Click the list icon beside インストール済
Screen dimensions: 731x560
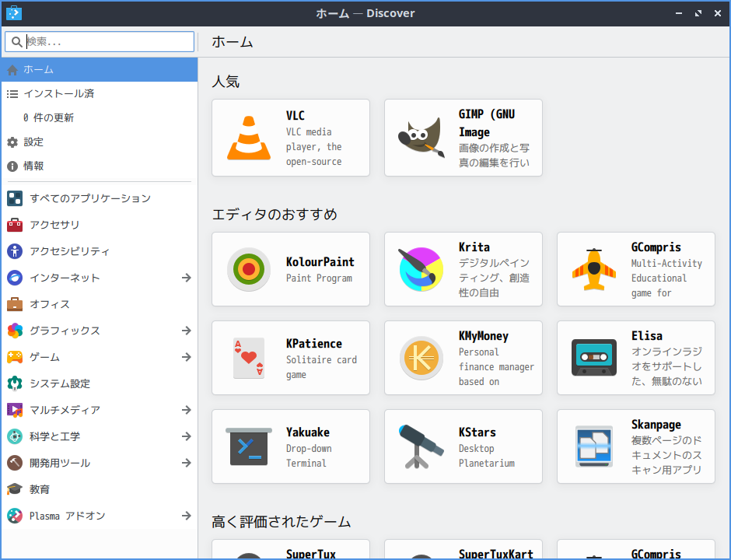coord(12,93)
